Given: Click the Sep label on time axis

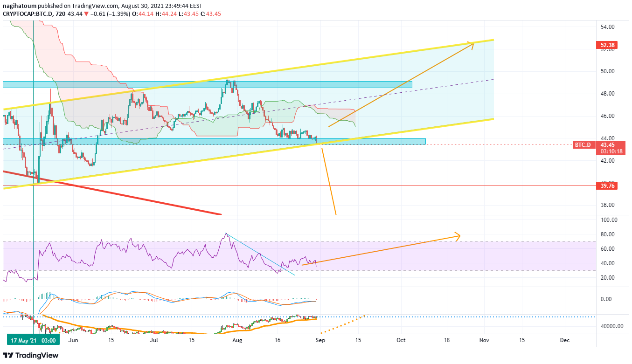Looking at the screenshot, I should pyautogui.click(x=321, y=341).
